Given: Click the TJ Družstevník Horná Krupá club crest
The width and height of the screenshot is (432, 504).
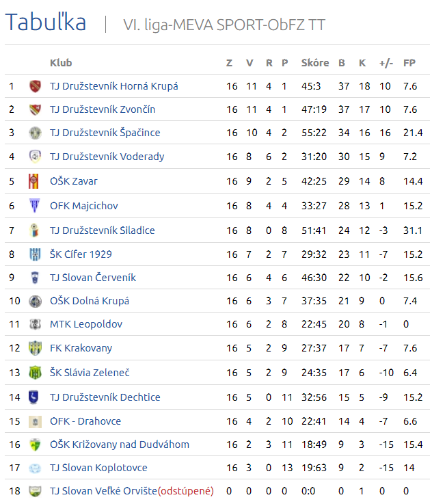Looking at the screenshot, I should [x=35, y=86].
